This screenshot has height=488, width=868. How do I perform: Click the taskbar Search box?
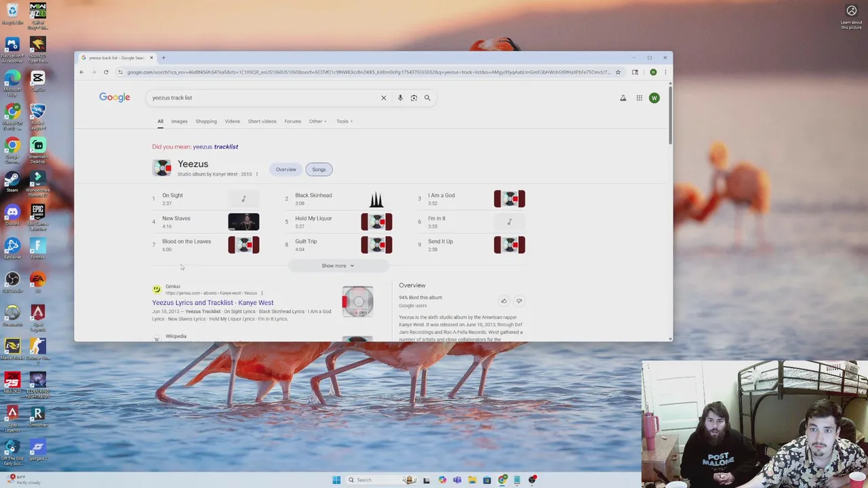click(x=380, y=480)
